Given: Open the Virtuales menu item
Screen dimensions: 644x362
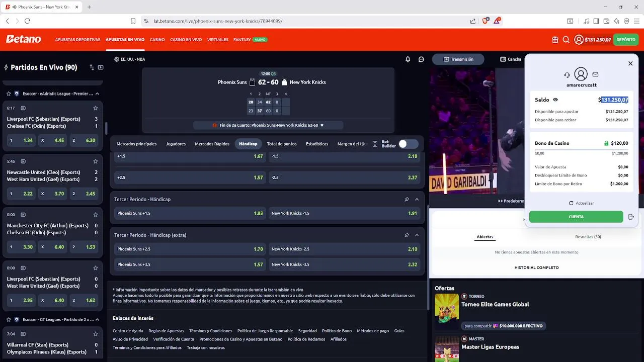Looking at the screenshot, I should [218, 40].
